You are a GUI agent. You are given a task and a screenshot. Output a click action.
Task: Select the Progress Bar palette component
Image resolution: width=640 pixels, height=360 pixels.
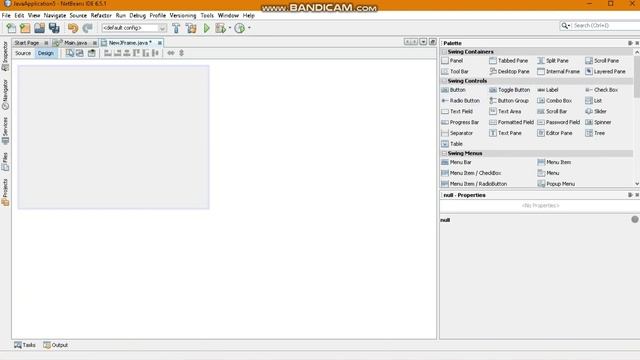pyautogui.click(x=460, y=122)
